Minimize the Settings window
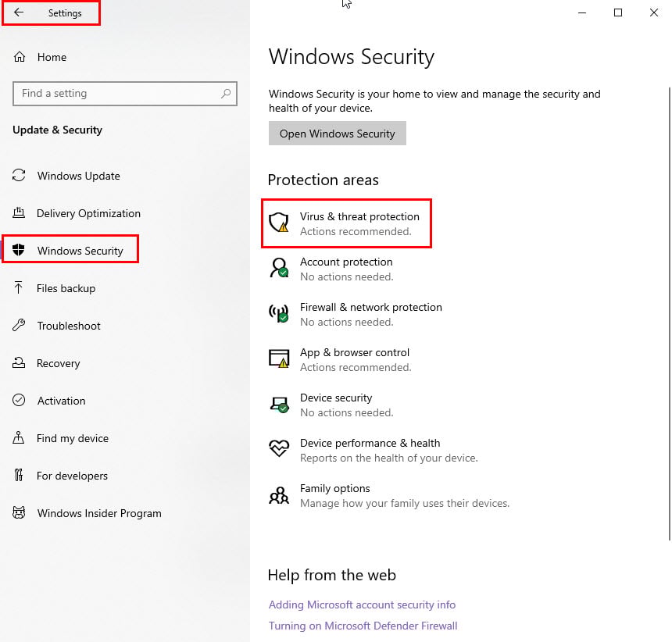The height and width of the screenshot is (642, 672). click(x=581, y=12)
